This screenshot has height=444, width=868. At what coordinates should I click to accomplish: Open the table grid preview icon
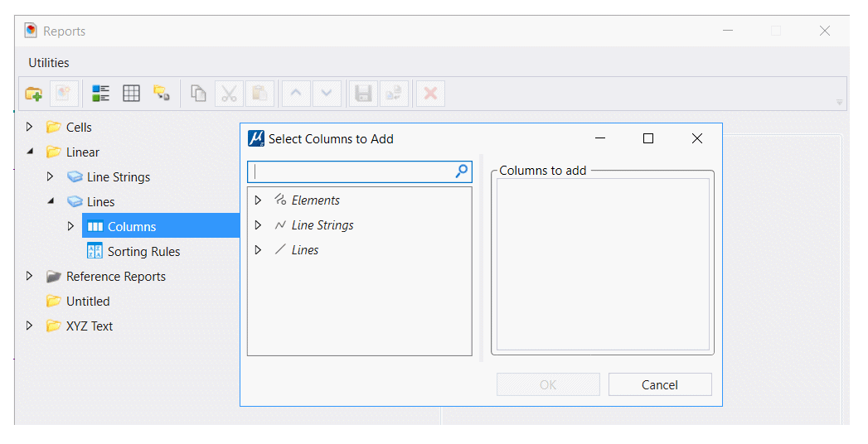tap(131, 94)
